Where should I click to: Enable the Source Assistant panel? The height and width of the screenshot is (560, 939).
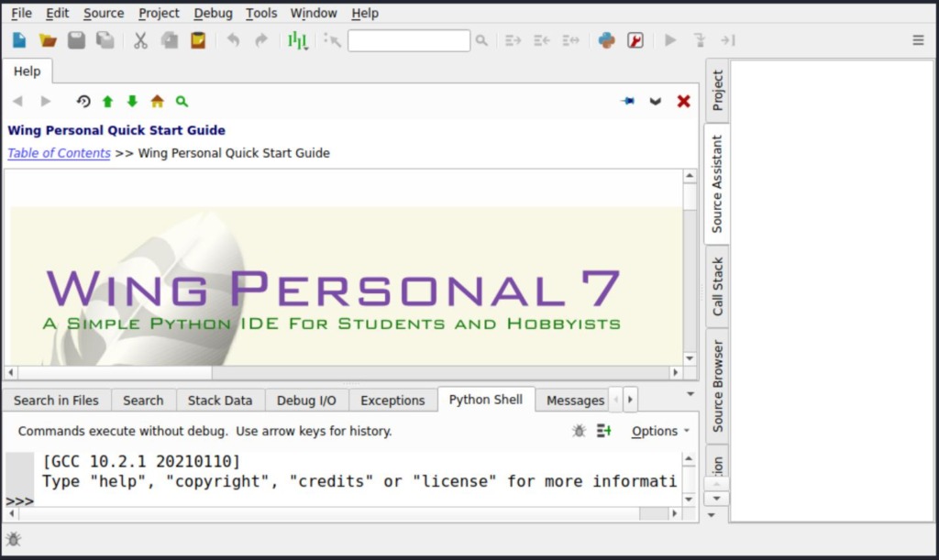pyautogui.click(x=717, y=185)
